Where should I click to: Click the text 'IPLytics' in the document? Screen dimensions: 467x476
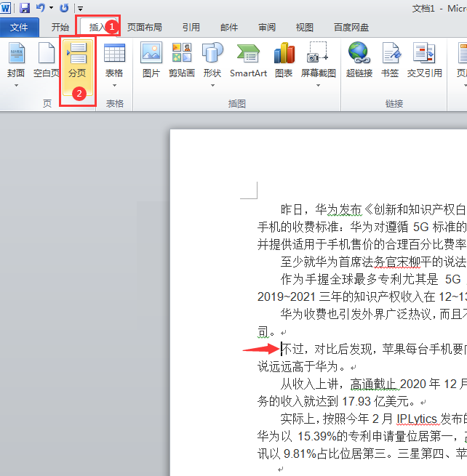point(417,419)
